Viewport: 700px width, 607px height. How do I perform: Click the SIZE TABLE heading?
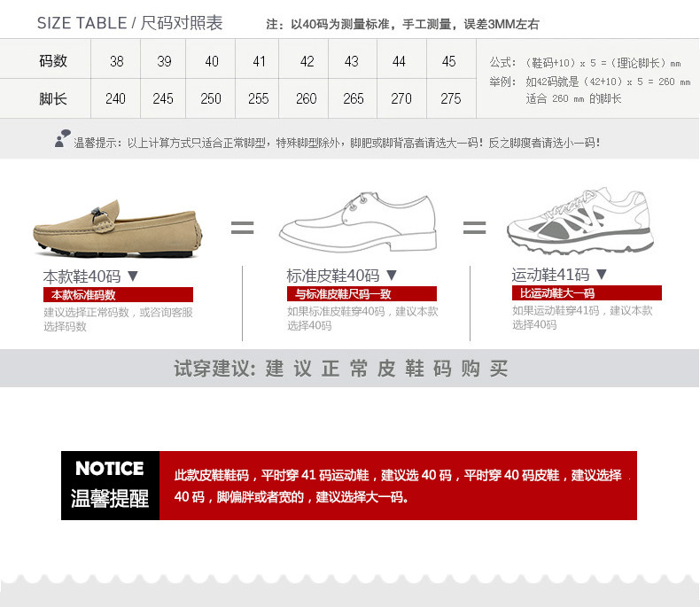click(x=130, y=23)
